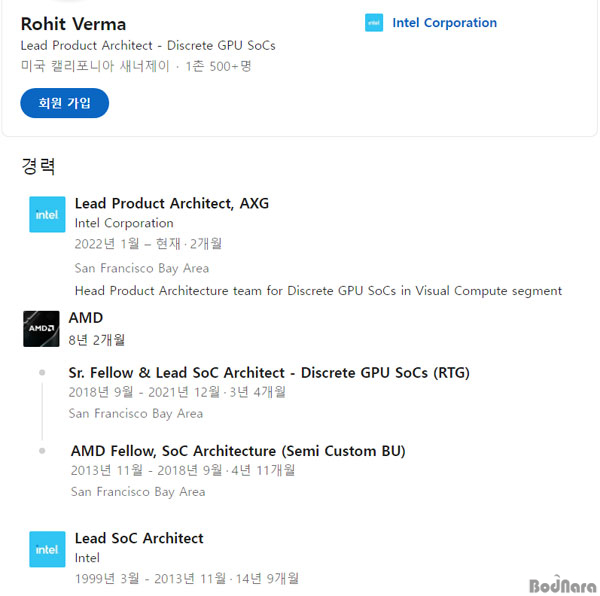Select the Rohit Verma profile name
Screen dimensions: 600x596
click(73, 24)
